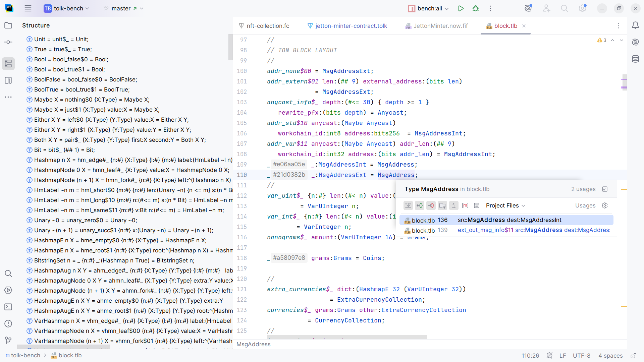Switch to the JettonMinter.now.fif tab
This screenshot has width=644, height=362.
(437, 26)
